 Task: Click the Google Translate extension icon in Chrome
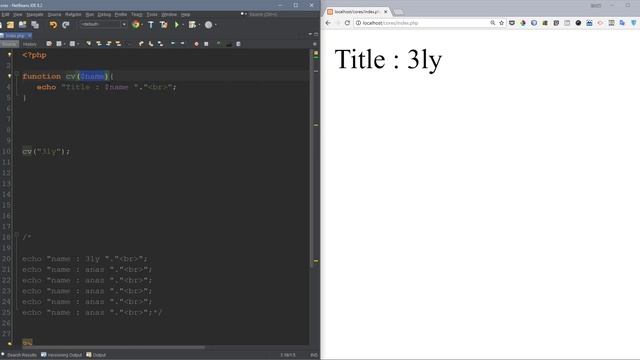coord(622,23)
